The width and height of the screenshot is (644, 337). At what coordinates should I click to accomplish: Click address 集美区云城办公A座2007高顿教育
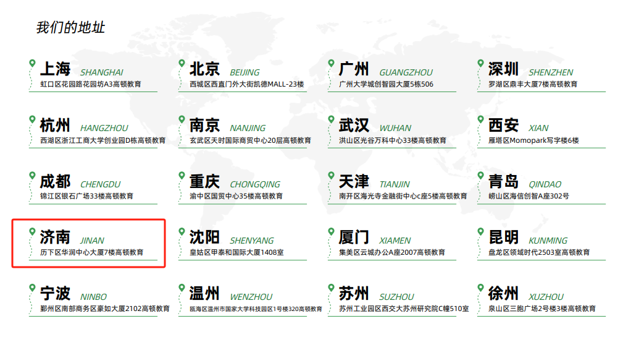(392, 252)
